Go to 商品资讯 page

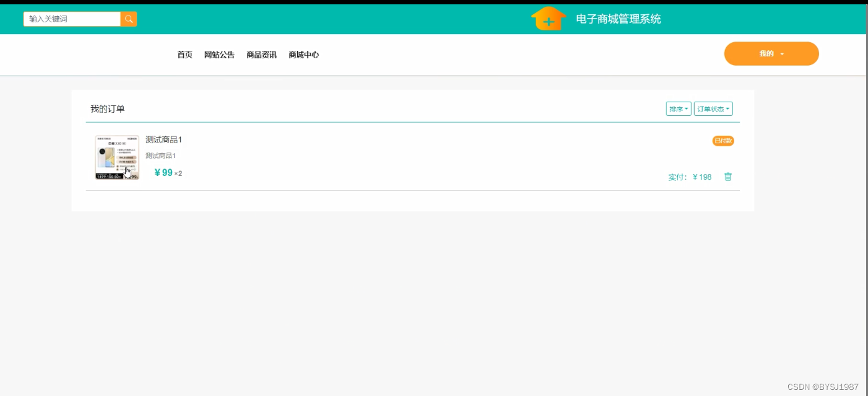pos(261,55)
